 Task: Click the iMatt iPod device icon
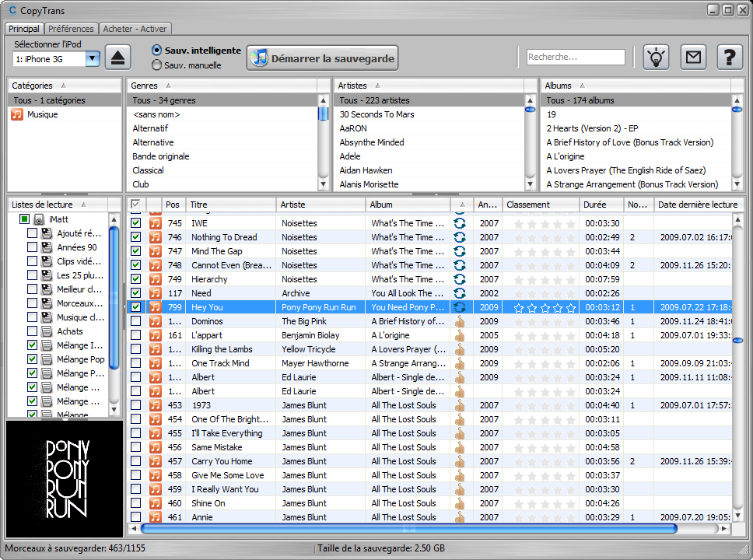[x=39, y=220]
